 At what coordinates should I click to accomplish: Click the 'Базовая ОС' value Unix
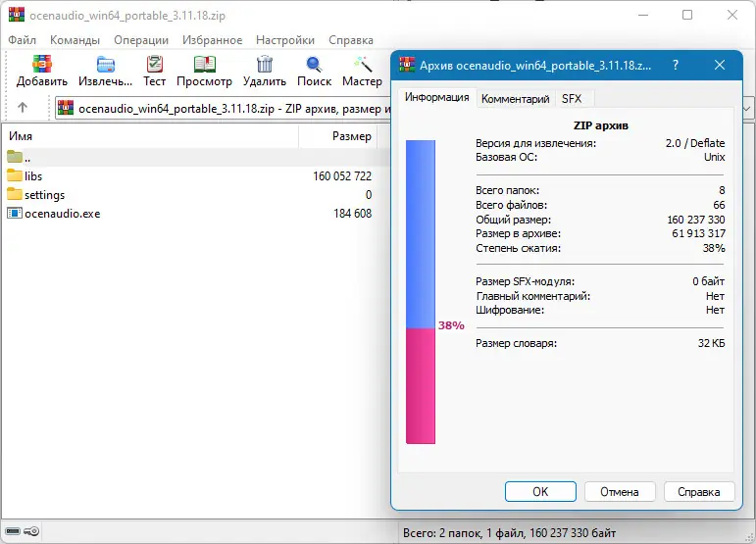pos(714,157)
